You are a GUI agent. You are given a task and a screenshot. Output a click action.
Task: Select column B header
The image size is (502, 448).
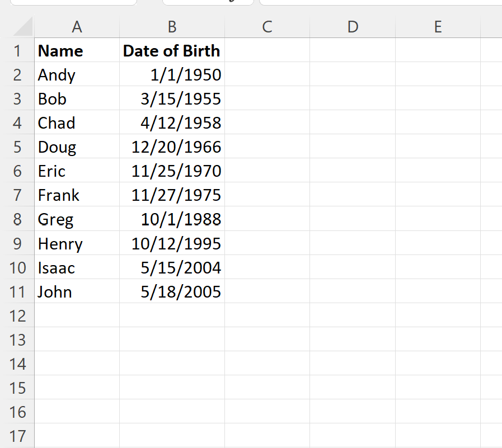tap(172, 26)
